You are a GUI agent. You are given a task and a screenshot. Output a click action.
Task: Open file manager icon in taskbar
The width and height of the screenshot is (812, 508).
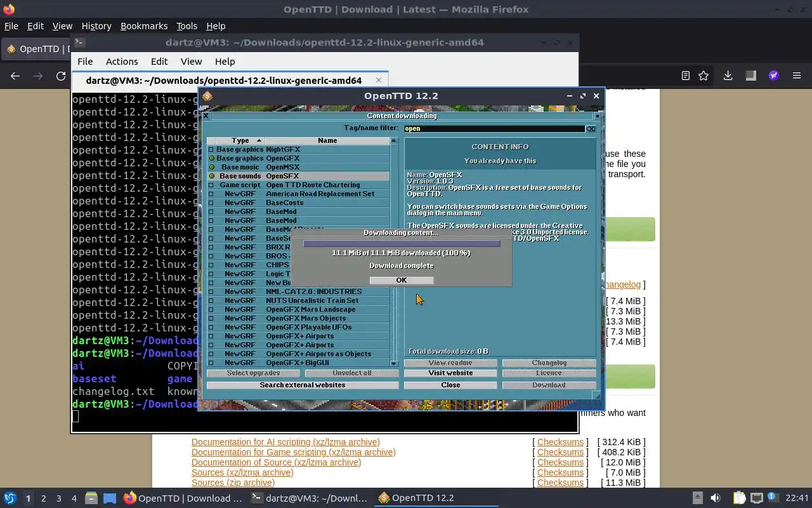(x=91, y=498)
